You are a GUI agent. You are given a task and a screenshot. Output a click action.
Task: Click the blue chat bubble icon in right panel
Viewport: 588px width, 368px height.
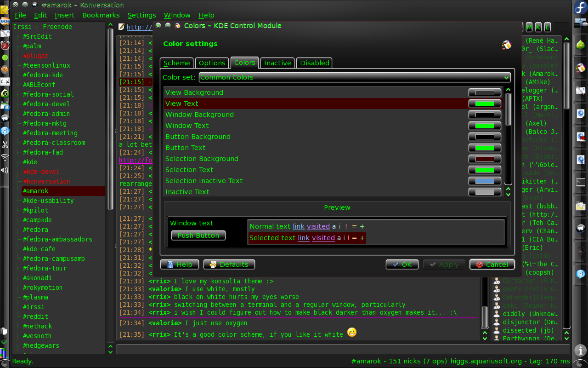[x=580, y=274]
